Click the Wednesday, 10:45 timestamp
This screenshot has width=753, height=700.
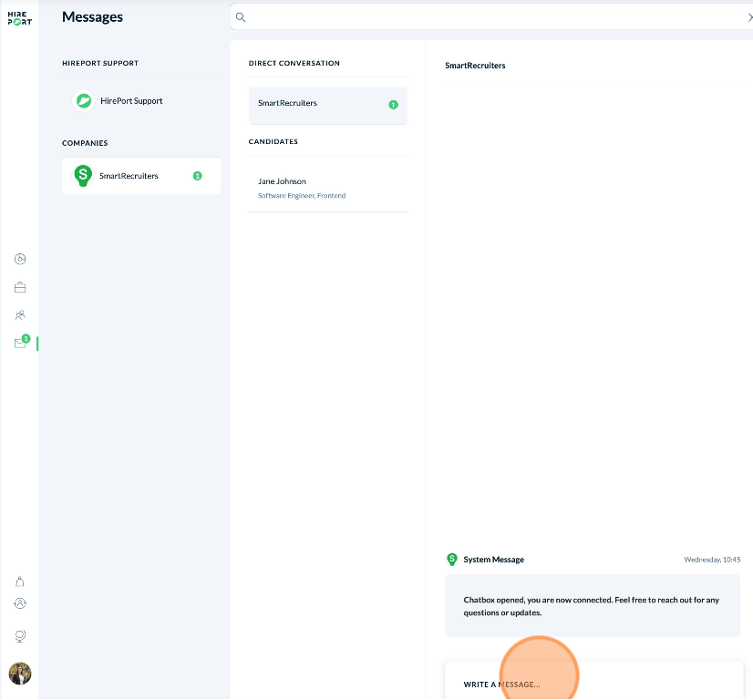point(712,560)
